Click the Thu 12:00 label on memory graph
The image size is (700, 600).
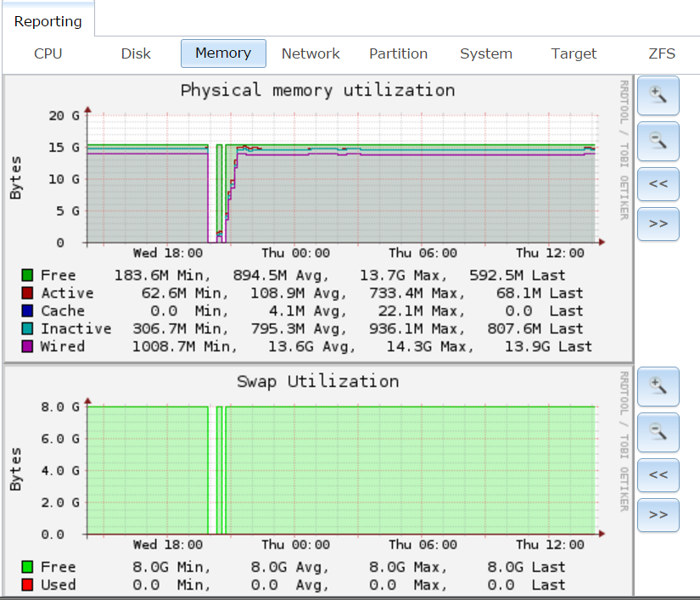coord(550,253)
